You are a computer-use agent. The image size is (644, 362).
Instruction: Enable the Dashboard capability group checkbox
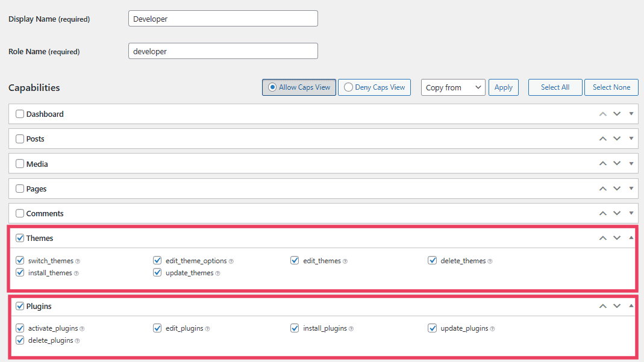20,114
